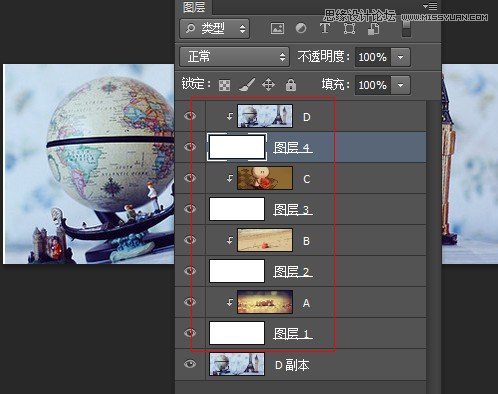Click the D 副本 layer name
The width and height of the screenshot is (498, 394).
pos(292,365)
